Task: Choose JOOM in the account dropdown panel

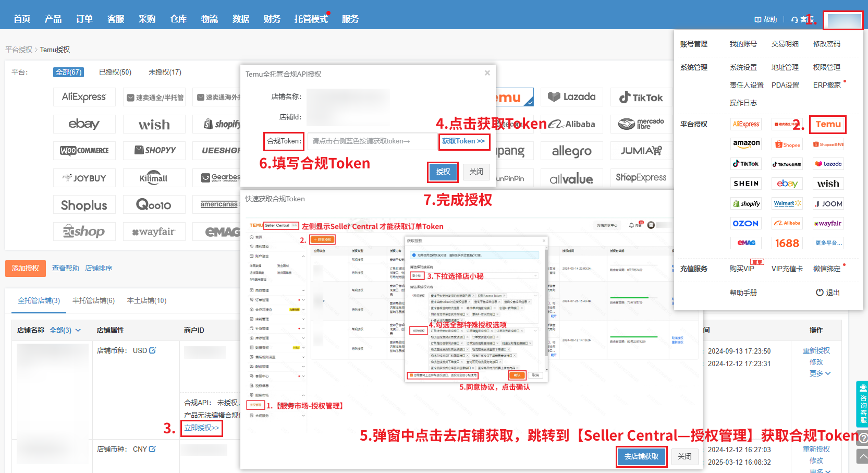Action: click(828, 203)
